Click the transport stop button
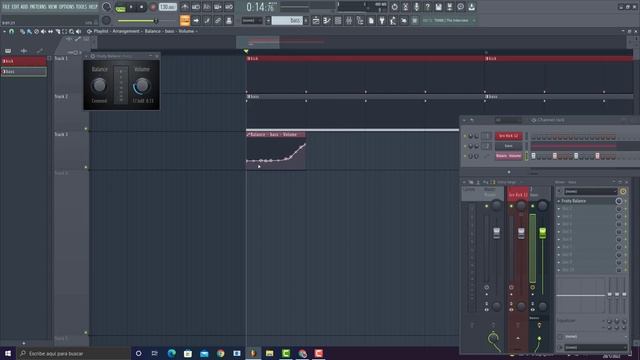This screenshot has width=640, height=360. click(142, 7)
